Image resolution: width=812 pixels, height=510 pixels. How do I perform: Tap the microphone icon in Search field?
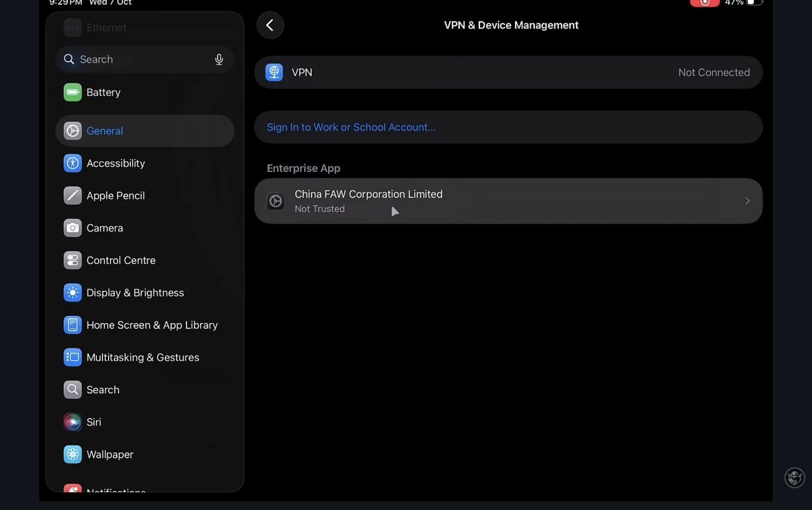219,59
